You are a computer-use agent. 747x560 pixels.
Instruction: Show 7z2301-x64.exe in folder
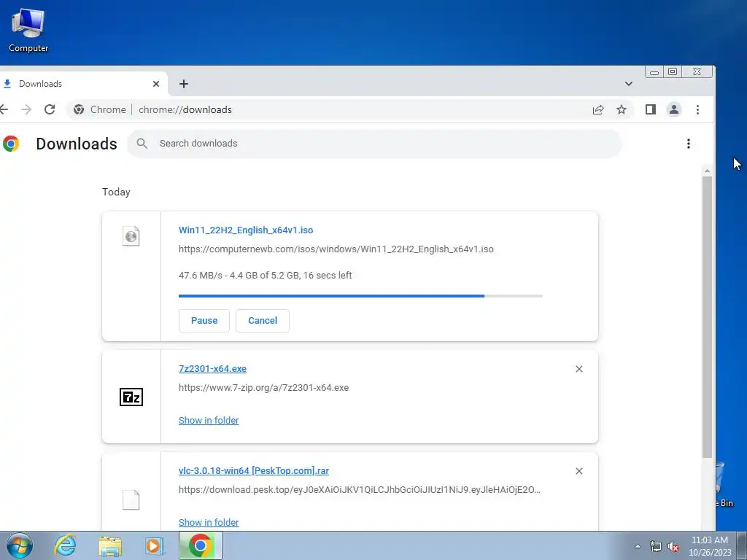coord(209,421)
